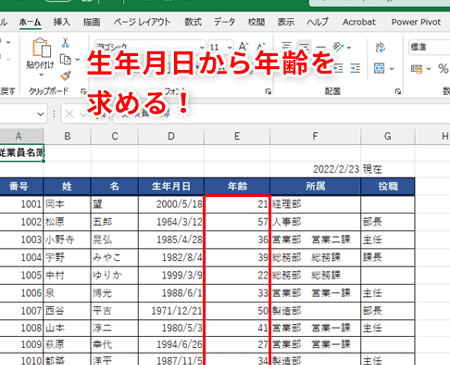450x365 pixels.
Task: Select column D header
Action: 171,136
